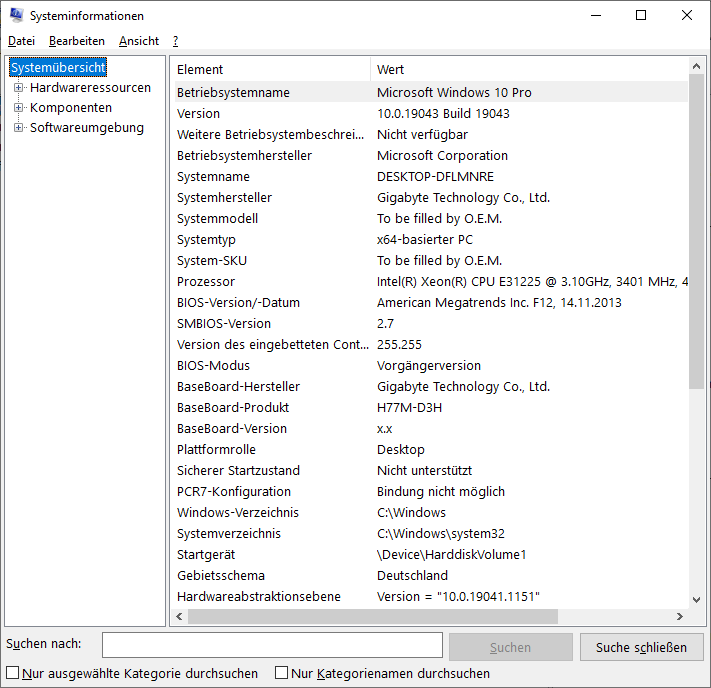Select Version des eingebetteten Cont... row

pyautogui.click(x=431, y=345)
